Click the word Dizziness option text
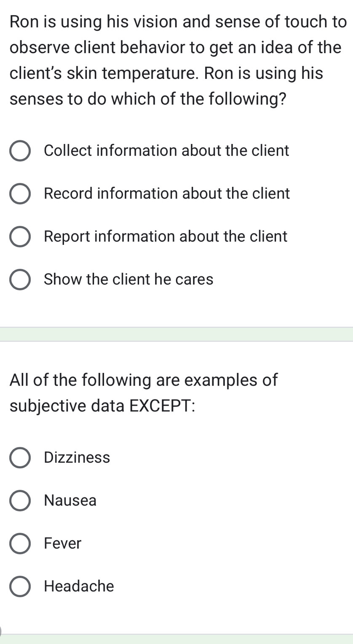 click(x=77, y=457)
